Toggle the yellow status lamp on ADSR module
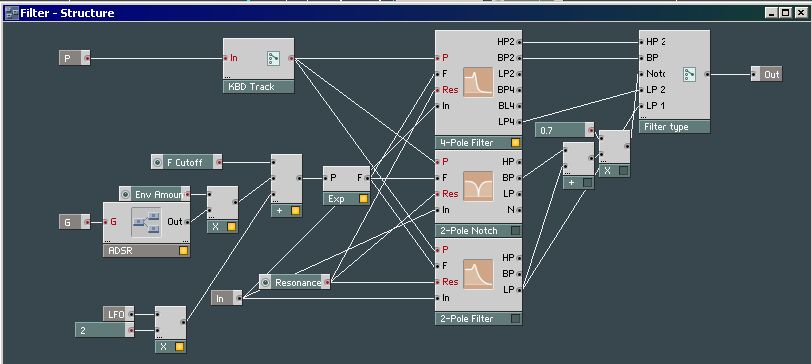 coord(183,251)
